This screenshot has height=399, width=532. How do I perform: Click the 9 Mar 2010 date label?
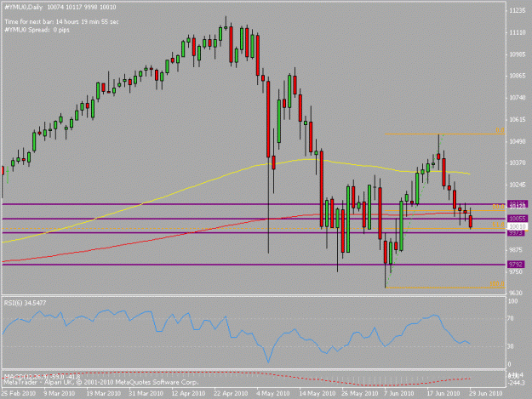point(59,394)
